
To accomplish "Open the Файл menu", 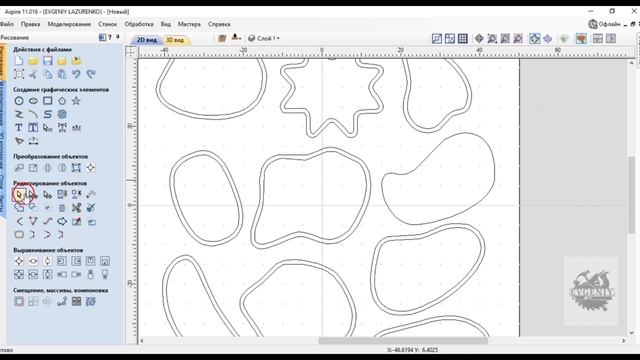I will [7, 24].
